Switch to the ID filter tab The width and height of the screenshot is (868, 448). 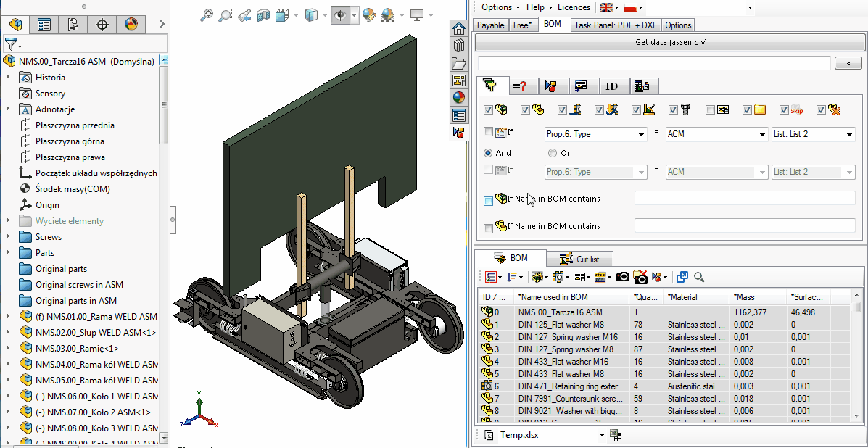[x=612, y=86]
